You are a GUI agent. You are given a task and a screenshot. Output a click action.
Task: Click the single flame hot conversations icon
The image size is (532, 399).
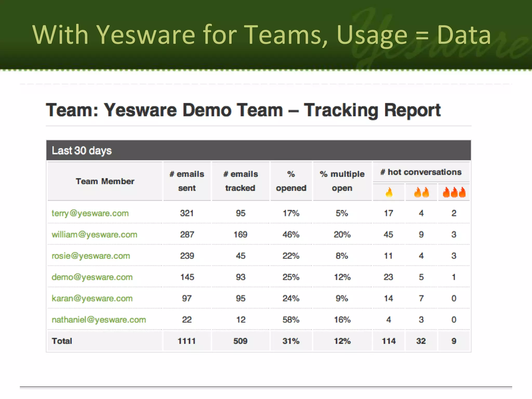(x=389, y=192)
